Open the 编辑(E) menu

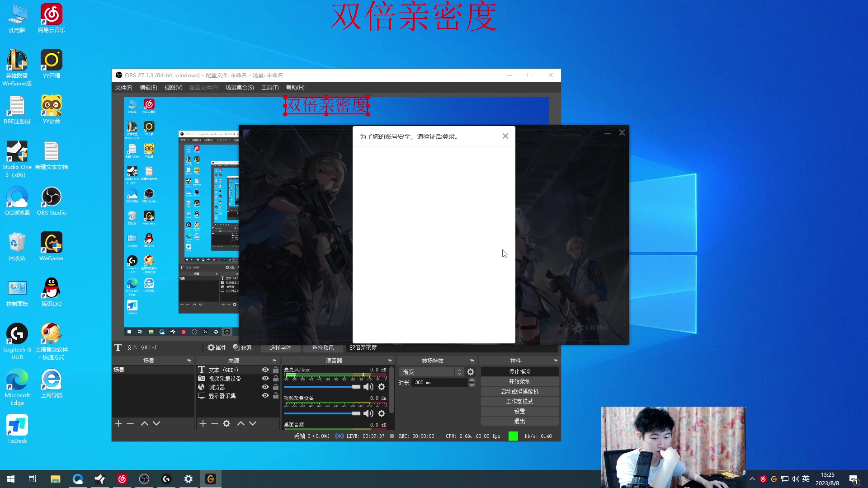tap(148, 88)
